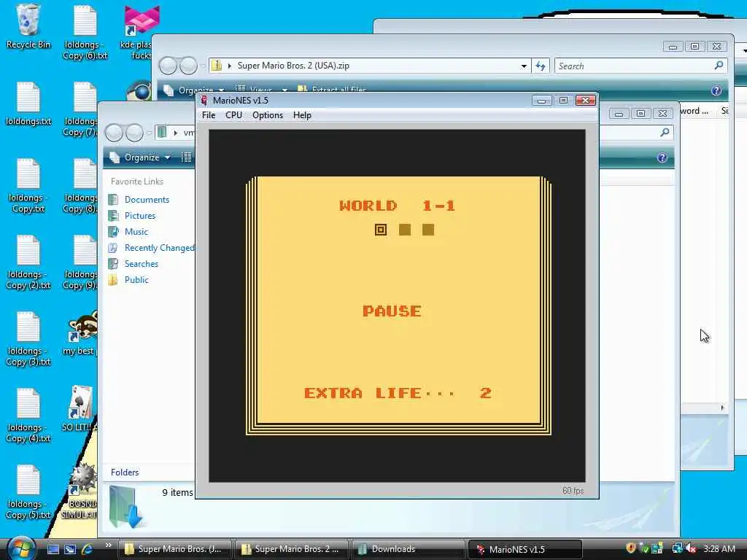Click MarioNES v1.5 taskbar button
The height and width of the screenshot is (560, 747).
click(x=525, y=549)
